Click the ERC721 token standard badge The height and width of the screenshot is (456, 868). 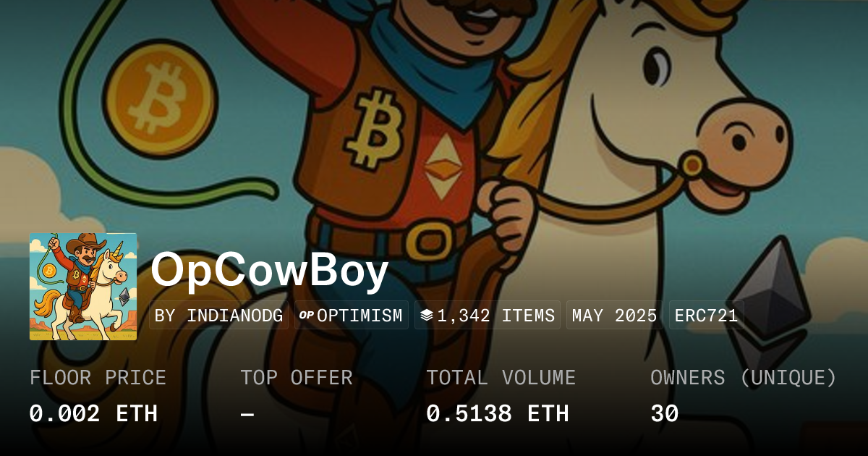tap(707, 316)
